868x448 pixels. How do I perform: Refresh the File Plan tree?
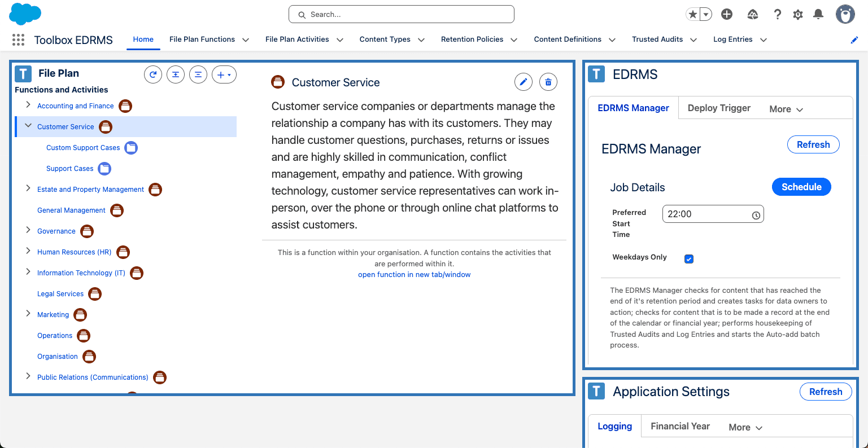pos(153,74)
